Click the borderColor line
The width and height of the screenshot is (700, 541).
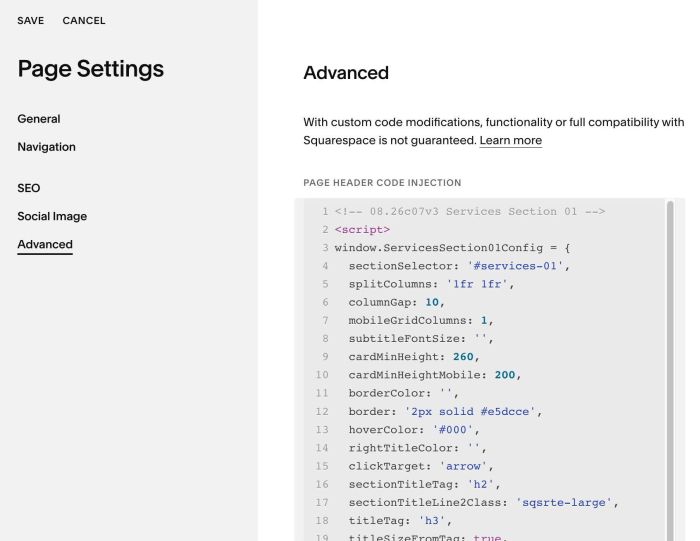tap(404, 393)
